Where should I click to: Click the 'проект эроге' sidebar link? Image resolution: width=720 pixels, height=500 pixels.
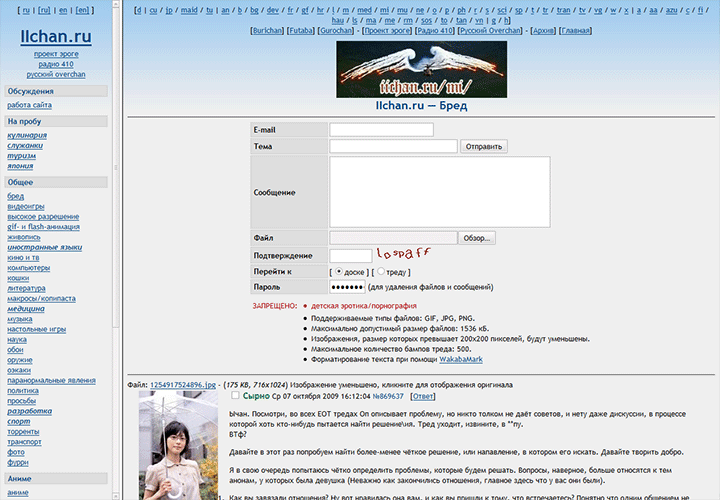point(56,54)
